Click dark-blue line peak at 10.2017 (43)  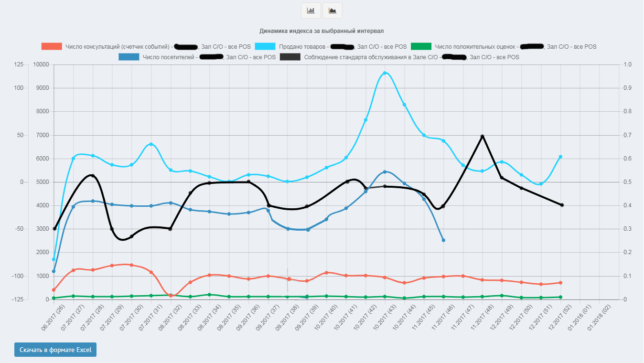click(385, 172)
